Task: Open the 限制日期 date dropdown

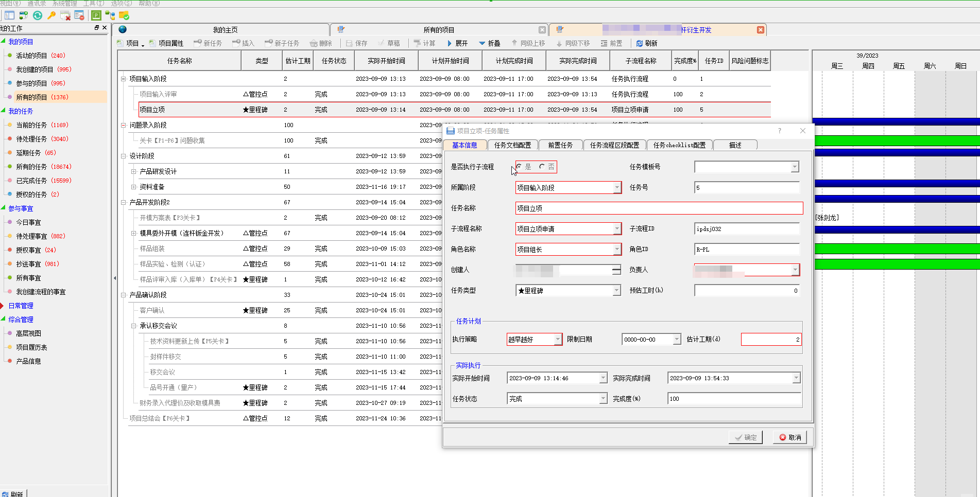Action: [677, 339]
